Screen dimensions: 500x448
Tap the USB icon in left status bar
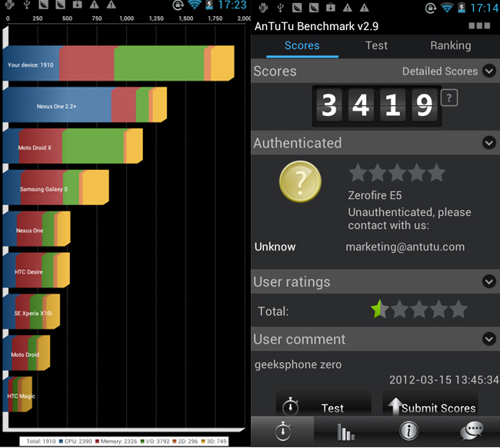(x=27, y=5)
